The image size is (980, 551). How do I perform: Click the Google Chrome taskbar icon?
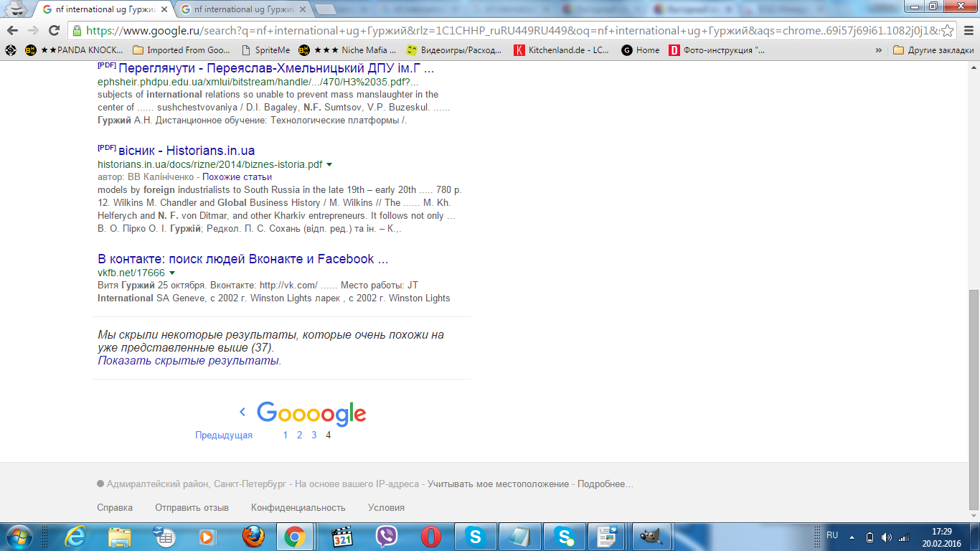(x=294, y=536)
